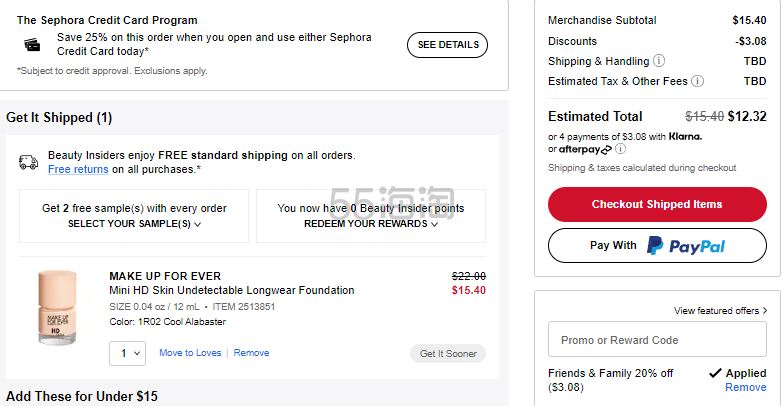Remove the Friends & Family promo code

pos(745,387)
